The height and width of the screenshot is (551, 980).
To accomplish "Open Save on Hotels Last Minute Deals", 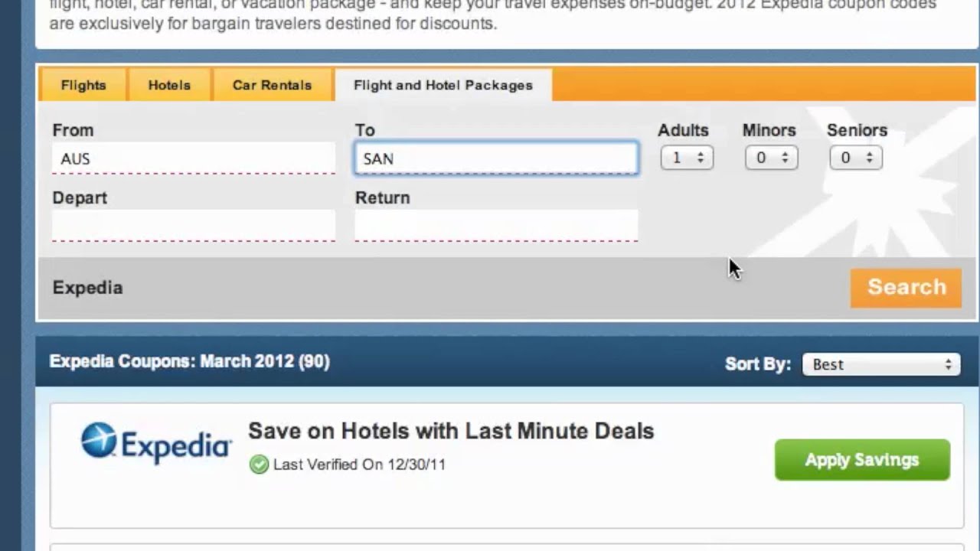I will click(x=451, y=431).
